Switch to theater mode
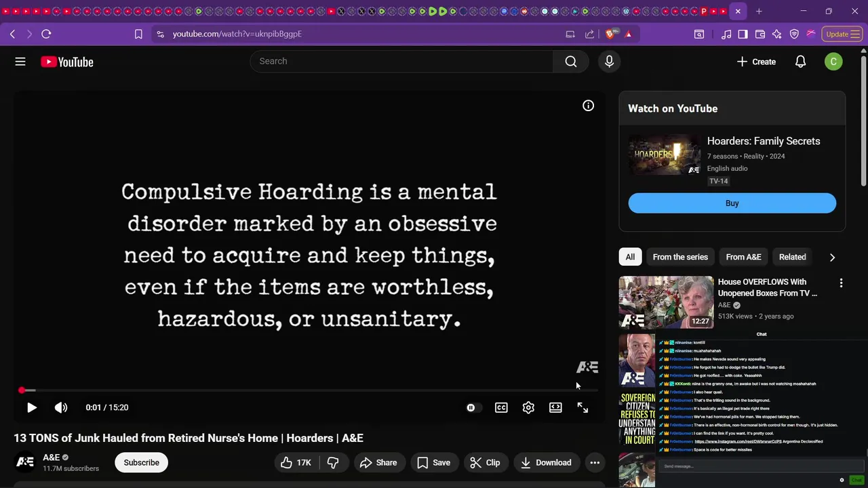The width and height of the screenshot is (868, 488). 555,407
